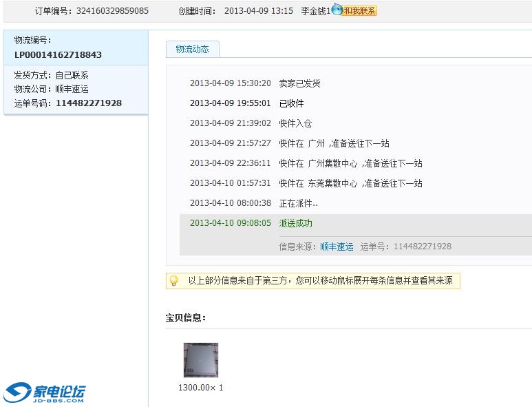Switch to the 物流动态 tab
Viewport: 532px width, 407px height.
click(192, 49)
